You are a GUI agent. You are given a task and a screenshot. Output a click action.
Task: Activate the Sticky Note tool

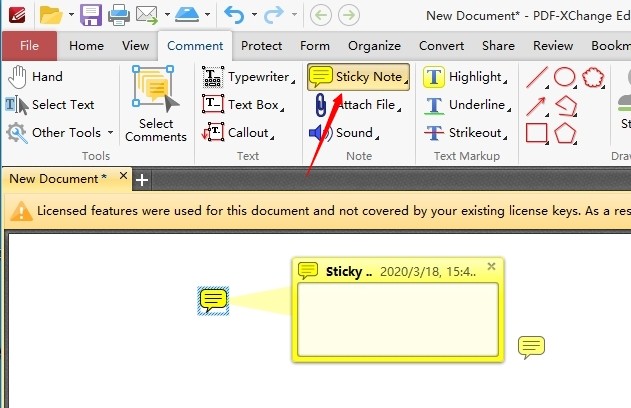tap(358, 76)
